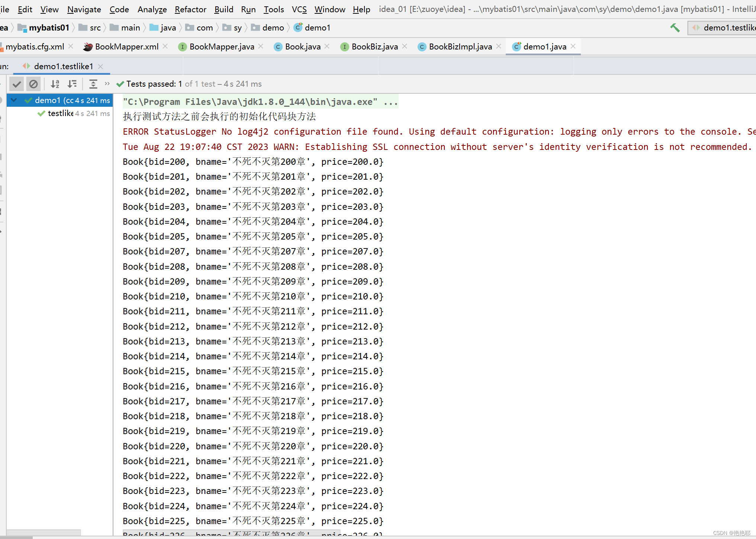Open the Book.java class tab icon
The height and width of the screenshot is (539, 756).
(278, 47)
